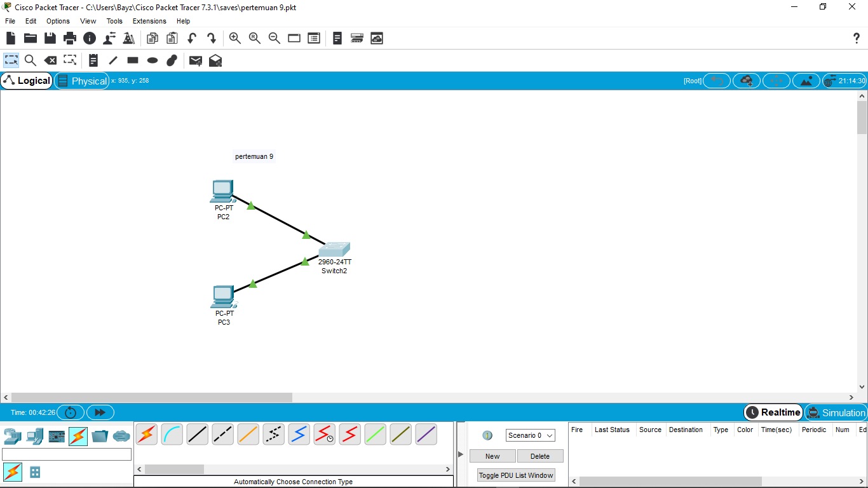Select PC3 on the workspace

click(223, 296)
